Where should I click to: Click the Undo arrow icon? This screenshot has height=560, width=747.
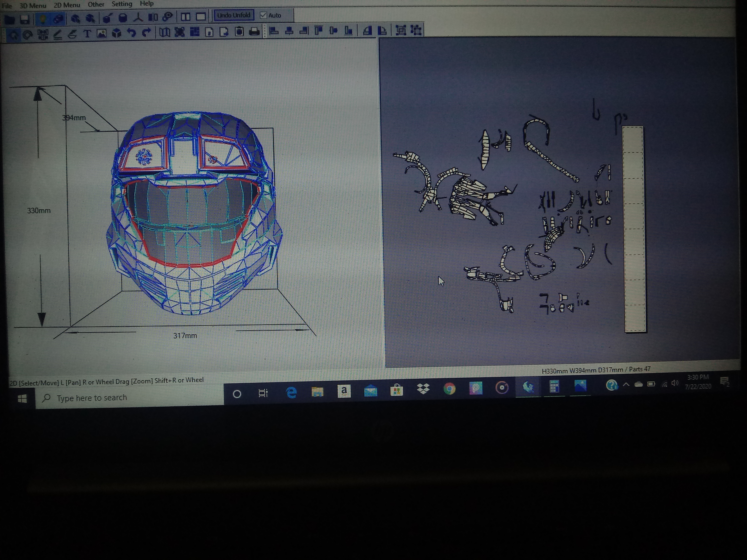pos(131,33)
